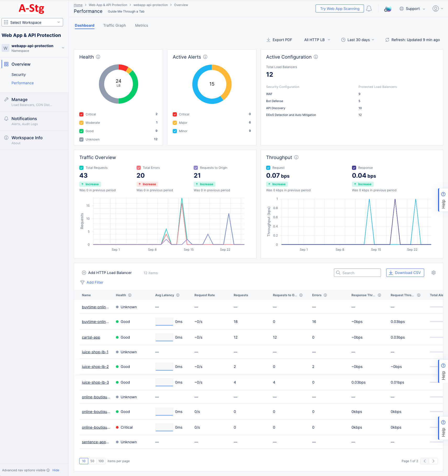Click the table Search input field
Screen dimensions: 448x476
357,273
